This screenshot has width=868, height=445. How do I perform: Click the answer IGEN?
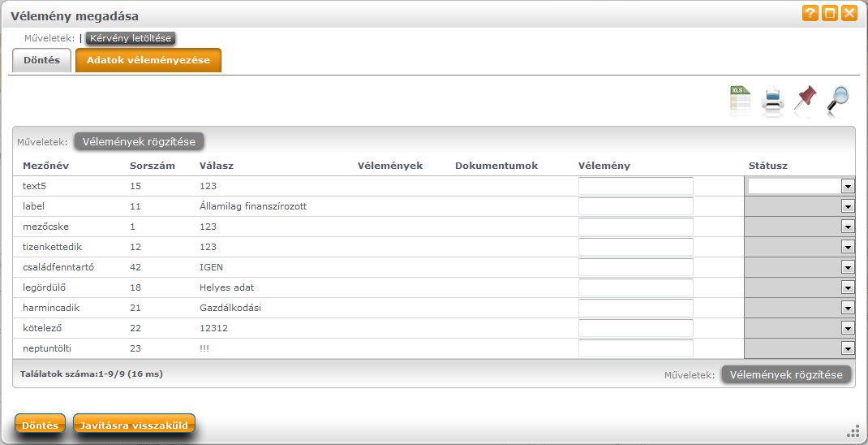pyautogui.click(x=211, y=267)
